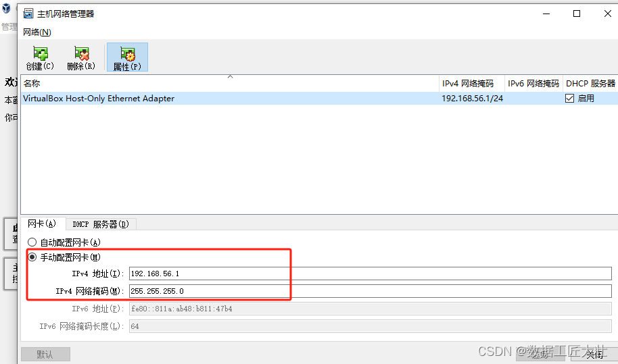Image resolution: width=618 pixels, height=364 pixels.
Task: Toggle DHCP server 启用 checkbox
Action: [569, 99]
